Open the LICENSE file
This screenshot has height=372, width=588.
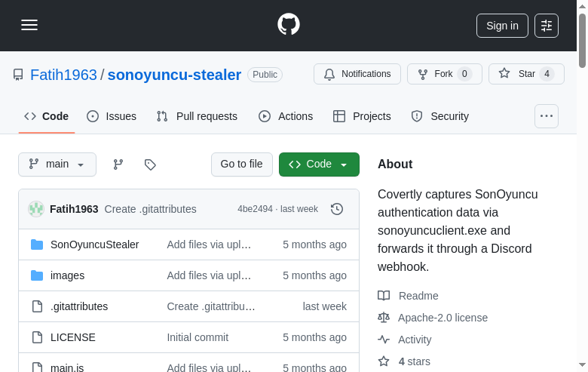[73, 337]
